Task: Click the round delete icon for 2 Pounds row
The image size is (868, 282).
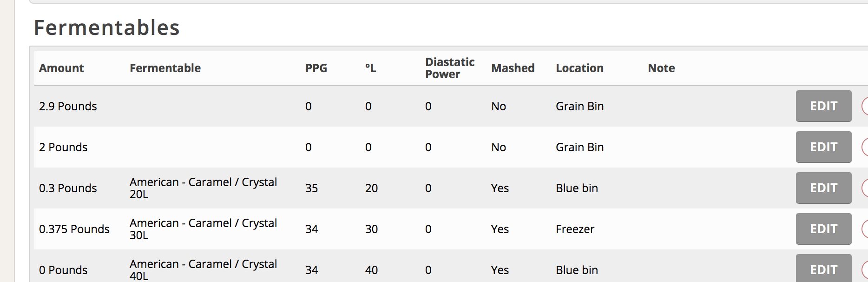Action: point(865,147)
